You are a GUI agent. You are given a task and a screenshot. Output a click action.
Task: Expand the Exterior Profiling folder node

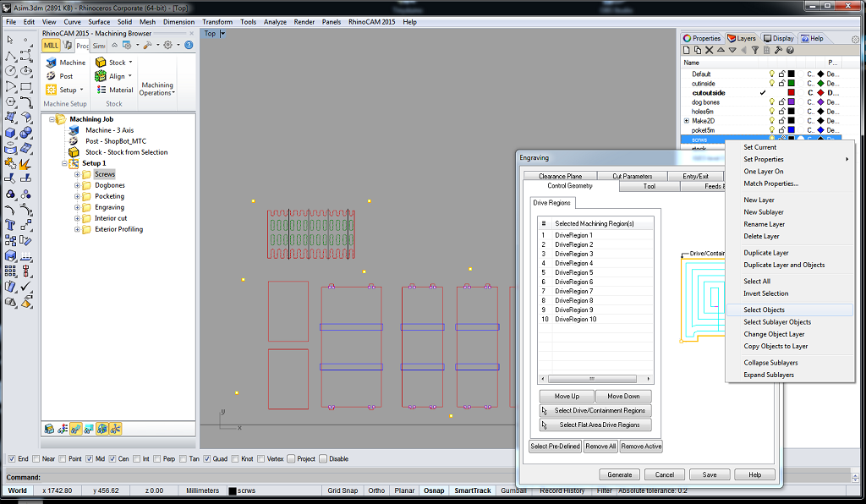point(77,230)
